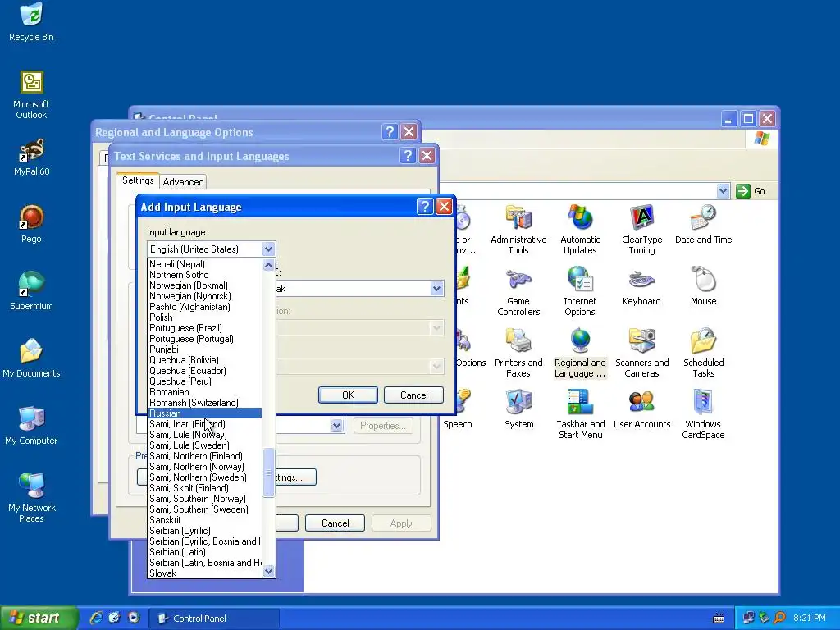Select My Documents desktop icon
Image resolution: width=840 pixels, height=630 pixels.
tap(31, 358)
